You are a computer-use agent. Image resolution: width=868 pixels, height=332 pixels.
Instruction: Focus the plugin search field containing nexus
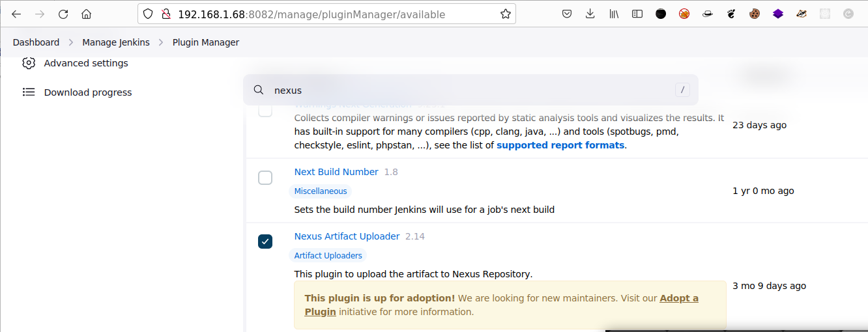(x=470, y=90)
